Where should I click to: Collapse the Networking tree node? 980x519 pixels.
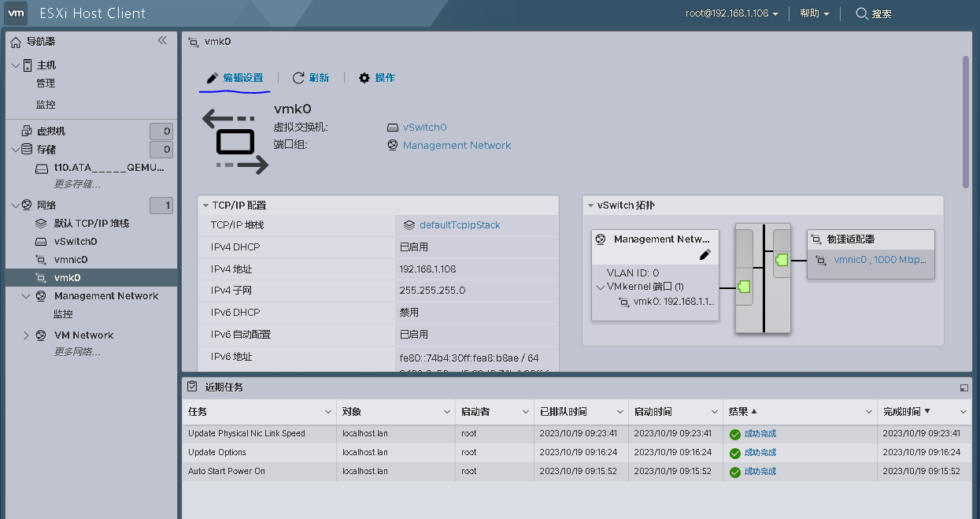point(16,206)
